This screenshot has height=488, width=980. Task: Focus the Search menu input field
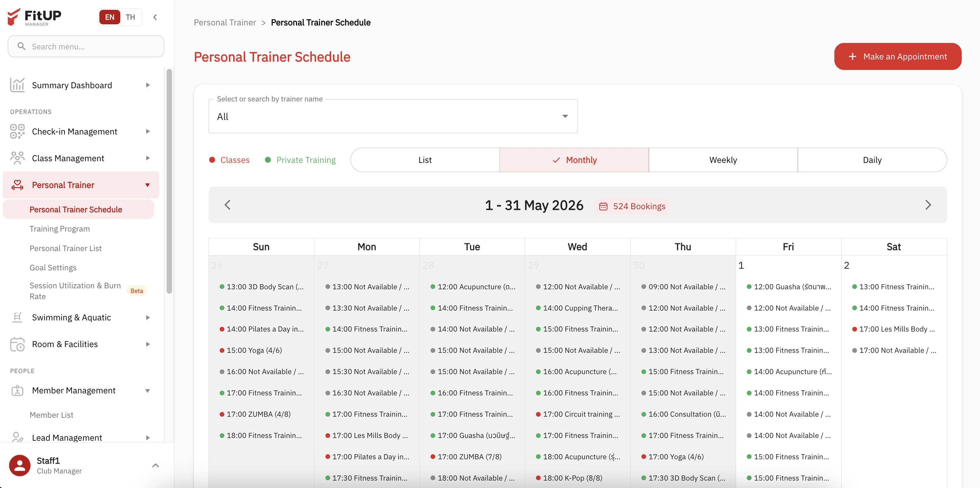click(x=86, y=46)
